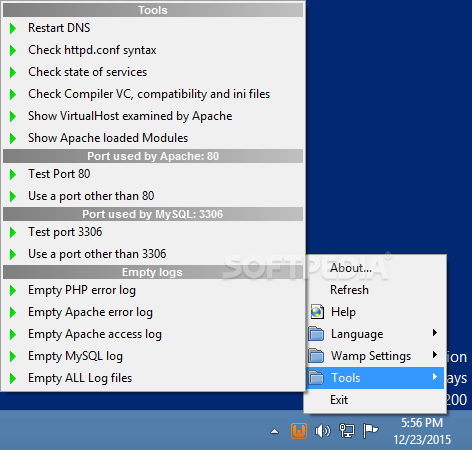Click the highlighted Tools menu entry

pos(375,378)
